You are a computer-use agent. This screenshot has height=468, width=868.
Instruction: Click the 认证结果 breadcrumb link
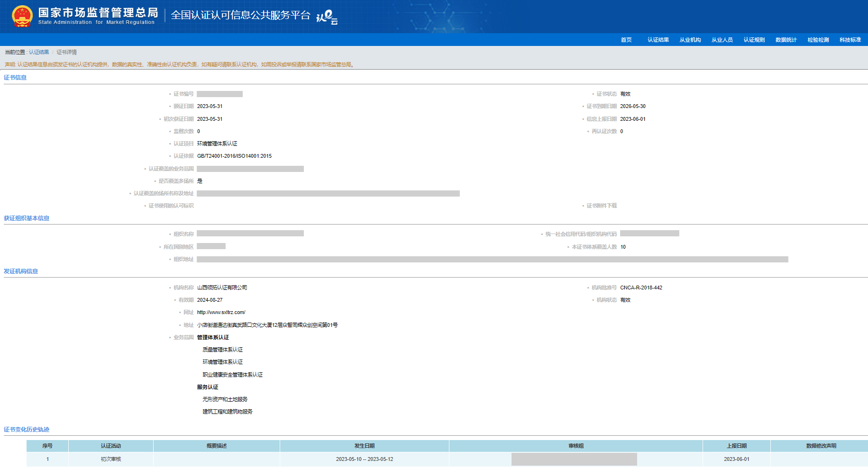point(39,52)
